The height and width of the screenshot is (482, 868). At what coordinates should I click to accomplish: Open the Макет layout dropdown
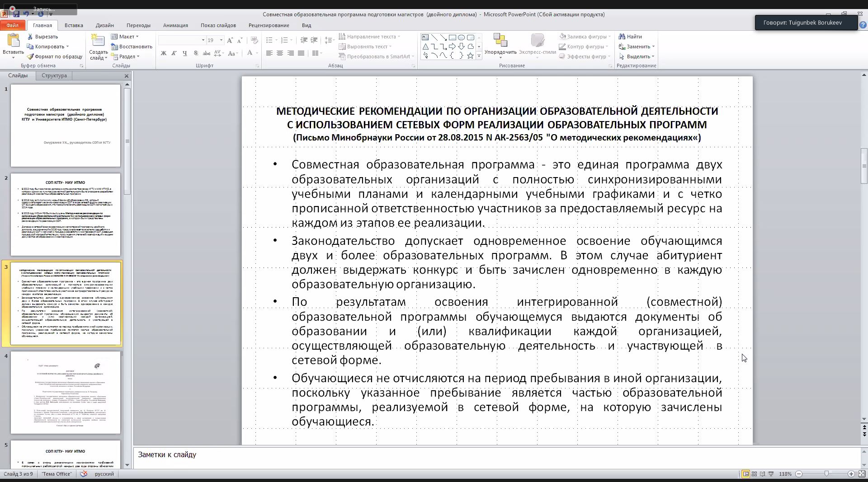125,37
